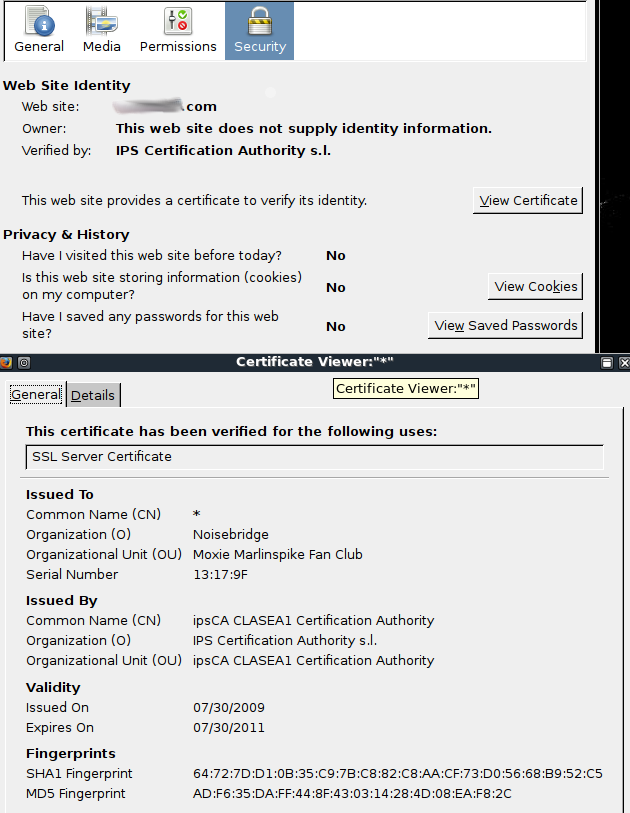Switch to the Media tab
Viewport: 630px width, 813px height.
pyautogui.click(x=102, y=31)
